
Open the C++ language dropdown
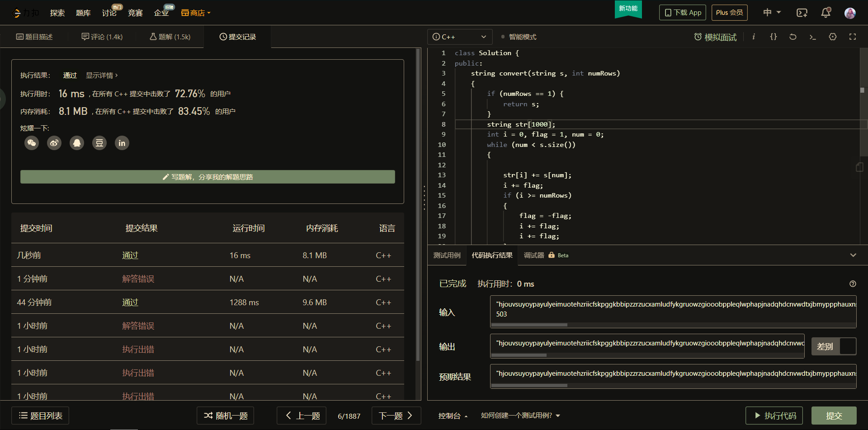coord(460,37)
